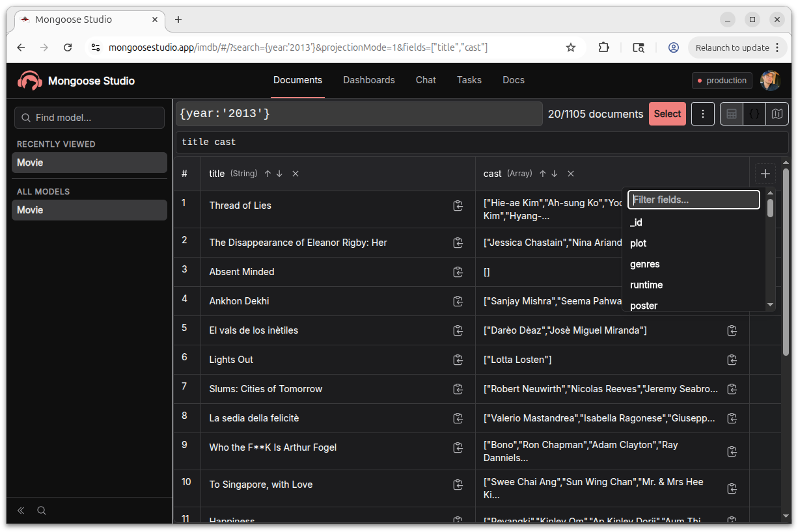
Task: Click the production environment badge
Action: coord(722,81)
